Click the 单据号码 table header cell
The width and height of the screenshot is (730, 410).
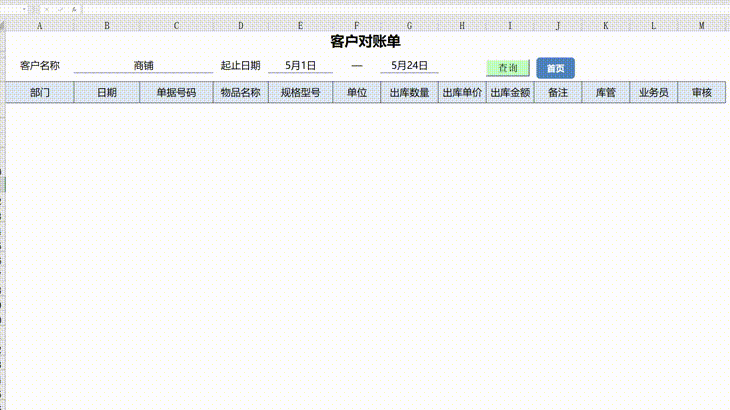tap(176, 93)
